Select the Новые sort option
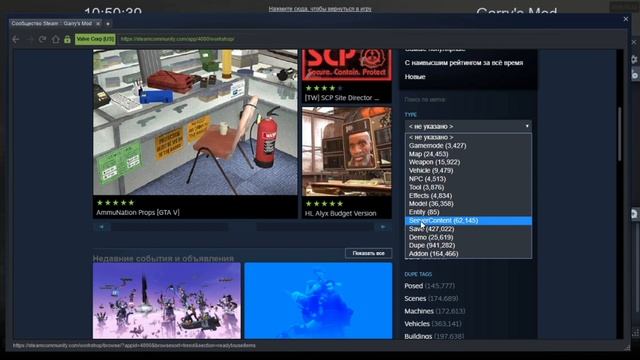This screenshot has height=360, width=640. [415, 77]
